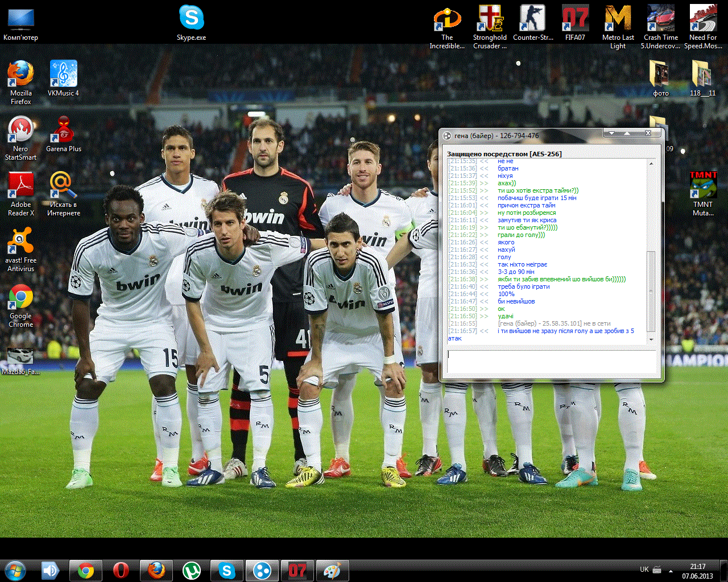Open FIFA07 from the taskbar

(x=297, y=570)
